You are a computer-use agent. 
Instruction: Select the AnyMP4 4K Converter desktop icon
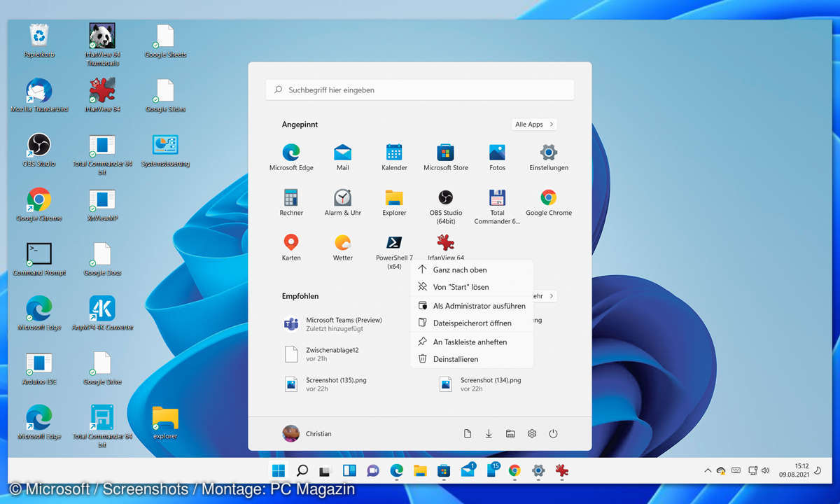coord(102,314)
